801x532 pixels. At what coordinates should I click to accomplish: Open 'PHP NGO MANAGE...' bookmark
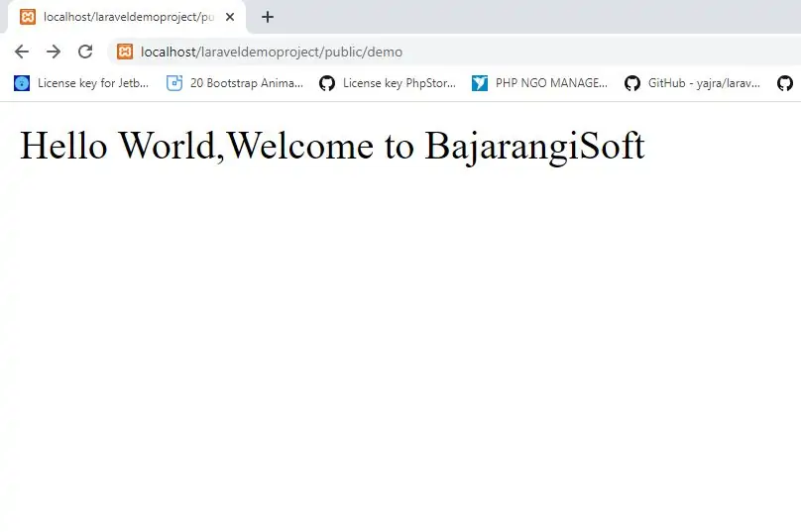pos(539,83)
